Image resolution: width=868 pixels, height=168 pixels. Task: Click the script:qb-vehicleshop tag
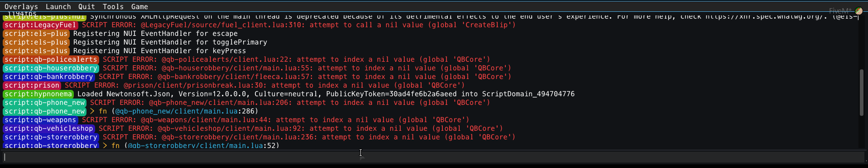(x=49, y=128)
